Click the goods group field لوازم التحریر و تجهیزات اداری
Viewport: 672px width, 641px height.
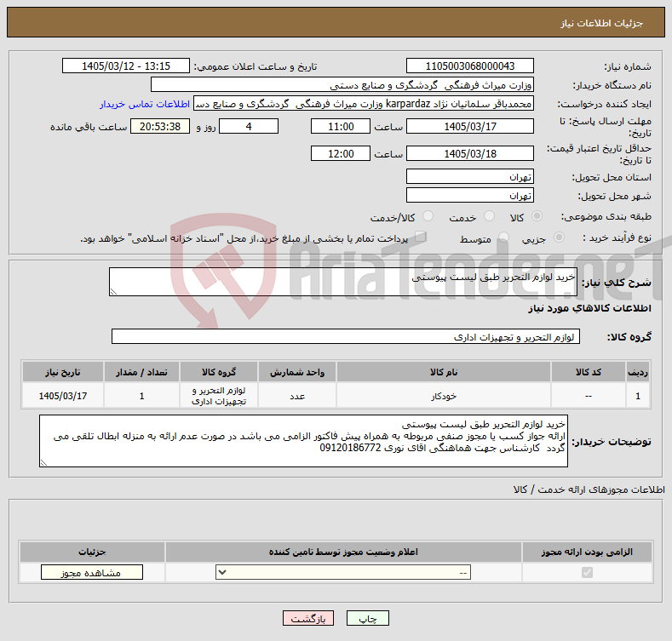tap(346, 337)
